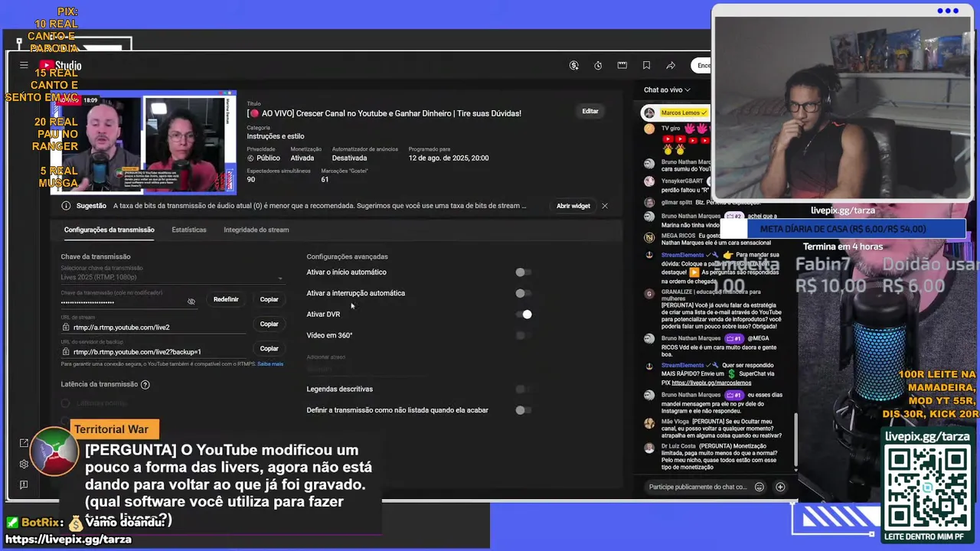Open the settings gear in left sidebar
The image size is (980, 551).
click(x=24, y=464)
